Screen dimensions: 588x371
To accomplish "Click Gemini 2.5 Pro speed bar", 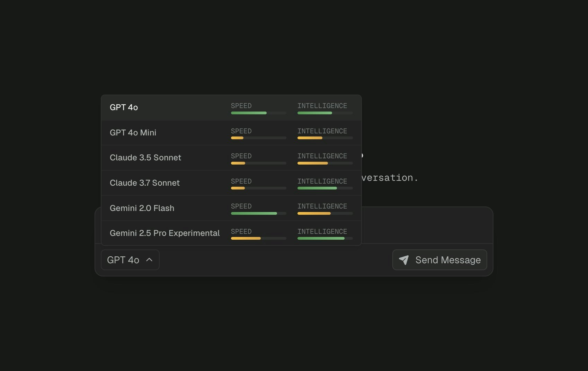I will 259,238.
